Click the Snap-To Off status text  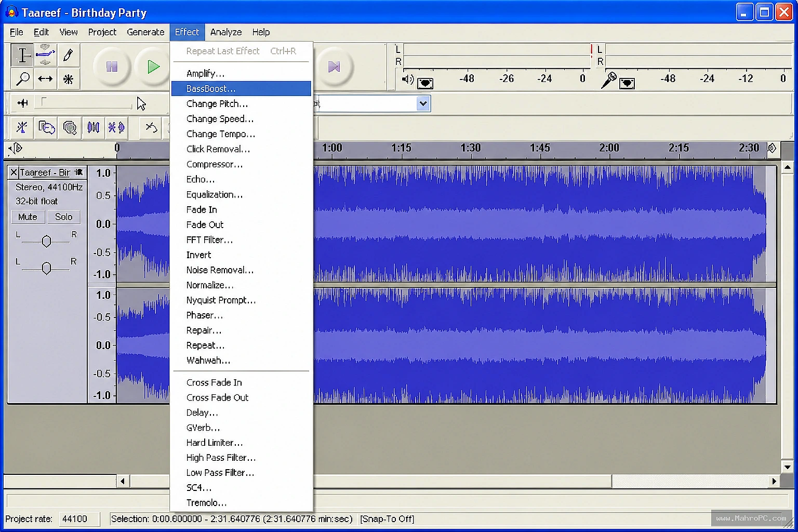pyautogui.click(x=387, y=519)
